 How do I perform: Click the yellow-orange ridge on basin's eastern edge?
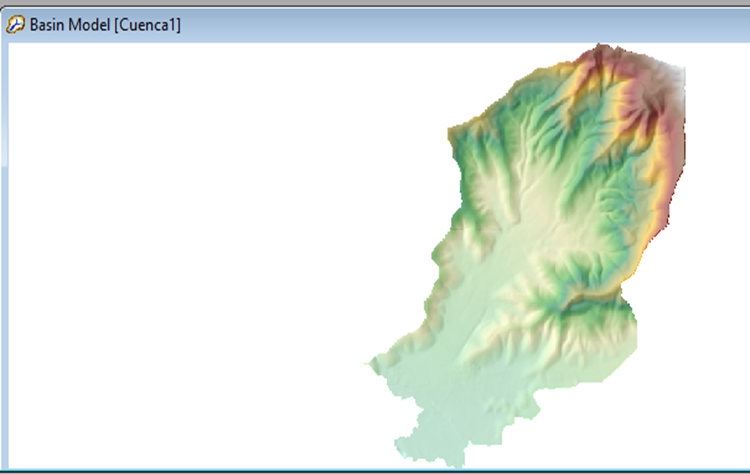[662, 200]
